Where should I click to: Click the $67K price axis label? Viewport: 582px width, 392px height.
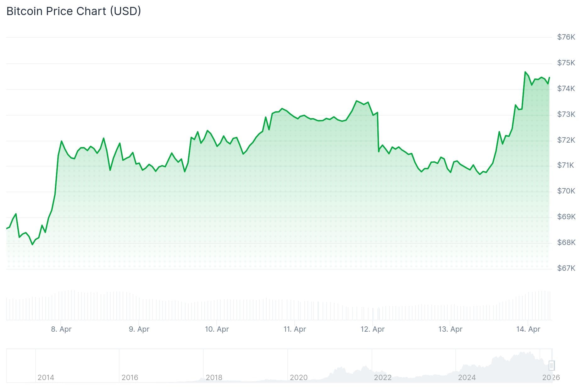pyautogui.click(x=566, y=268)
